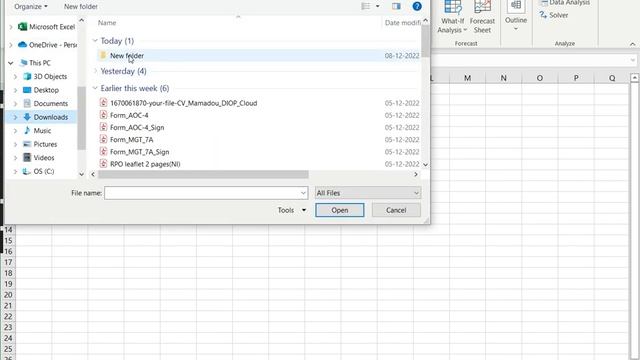Screen dimensions: 640x360
Task: Open the Documents folder in sidebar
Action: pos(45,103)
